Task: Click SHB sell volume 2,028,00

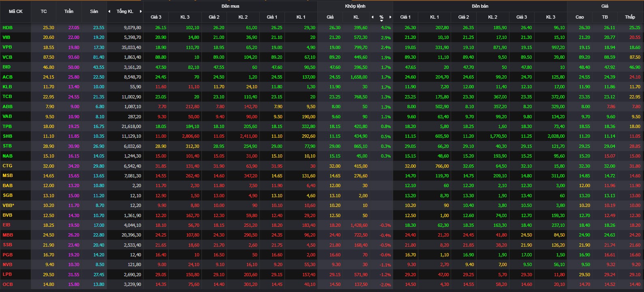Action: click(x=556, y=136)
